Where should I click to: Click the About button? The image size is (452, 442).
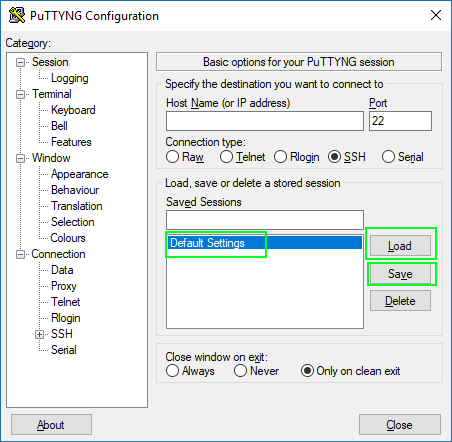tap(51, 425)
